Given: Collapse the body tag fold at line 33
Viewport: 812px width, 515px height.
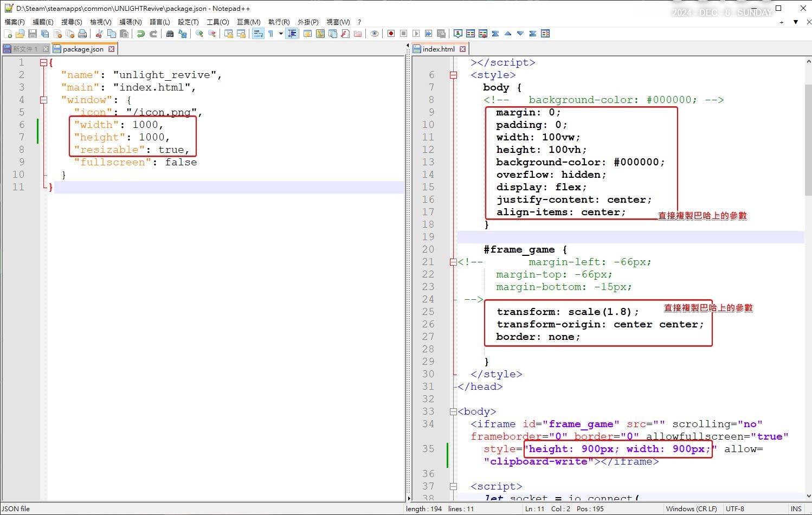Looking at the screenshot, I should [453, 411].
